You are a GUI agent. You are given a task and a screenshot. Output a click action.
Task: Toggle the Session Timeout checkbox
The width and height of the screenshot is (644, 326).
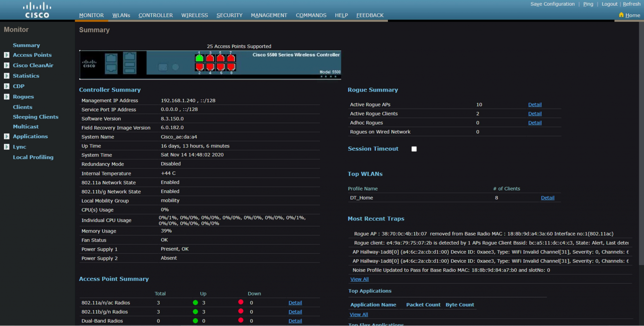pos(414,149)
